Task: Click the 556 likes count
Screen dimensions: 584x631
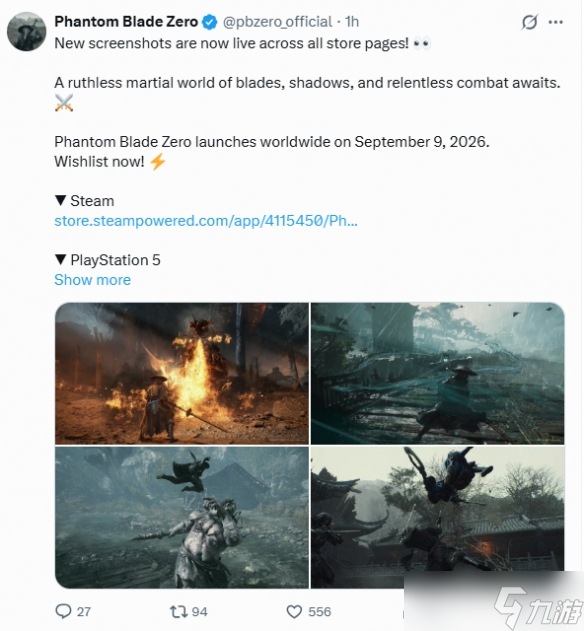Action: click(320, 612)
